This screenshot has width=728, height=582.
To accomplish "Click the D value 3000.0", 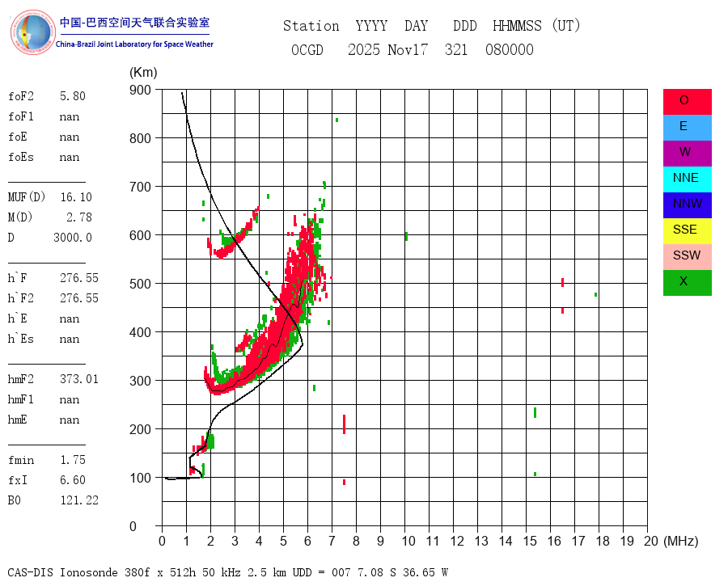I will [x=73, y=238].
